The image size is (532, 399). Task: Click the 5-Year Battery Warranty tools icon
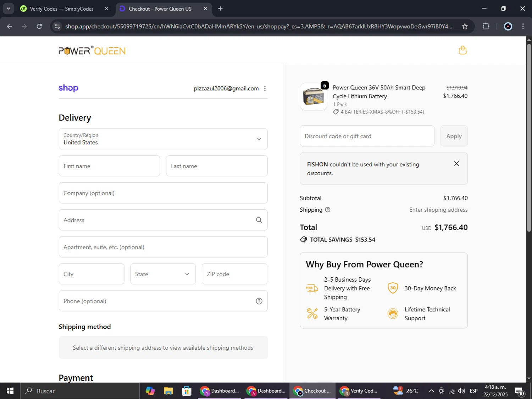tap(312, 314)
